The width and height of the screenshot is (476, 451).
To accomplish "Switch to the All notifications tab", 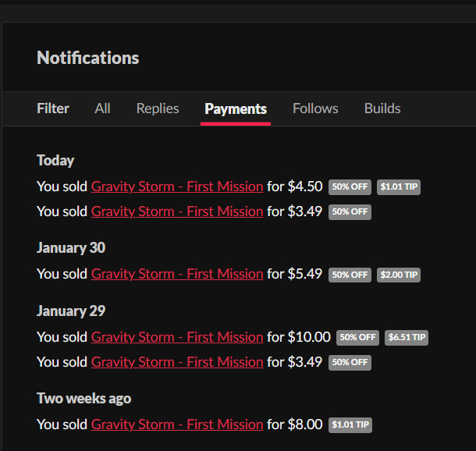I will [x=102, y=108].
